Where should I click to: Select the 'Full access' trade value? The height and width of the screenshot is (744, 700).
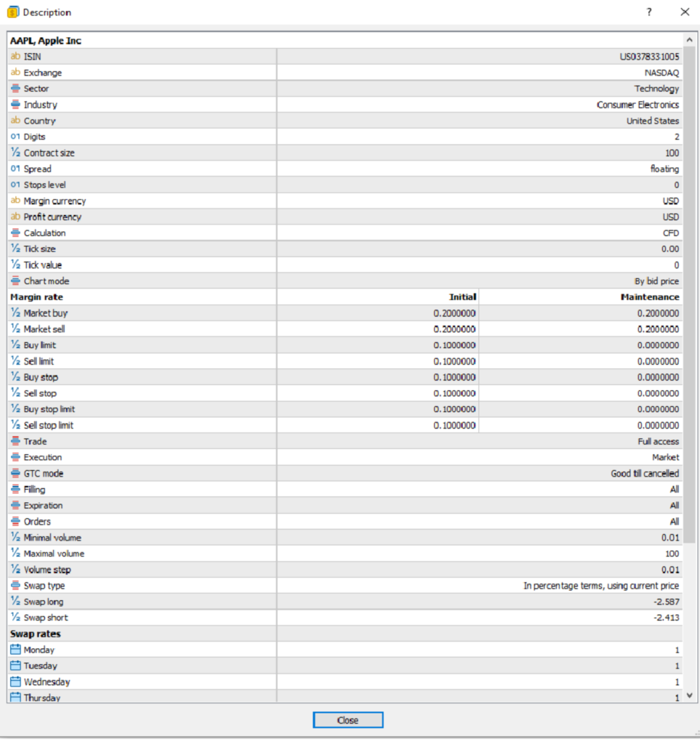[659, 441]
